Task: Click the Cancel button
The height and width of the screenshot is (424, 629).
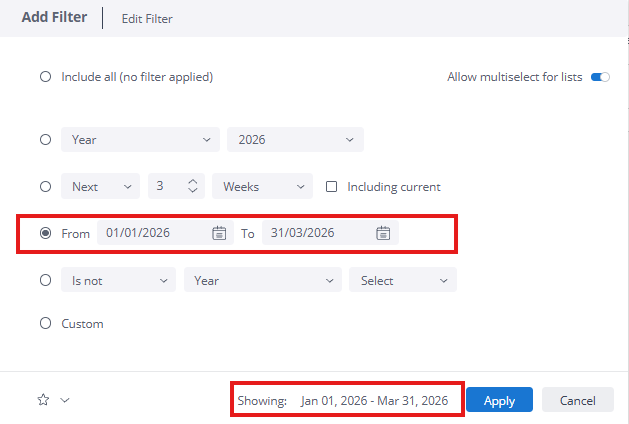Action: pos(577,400)
